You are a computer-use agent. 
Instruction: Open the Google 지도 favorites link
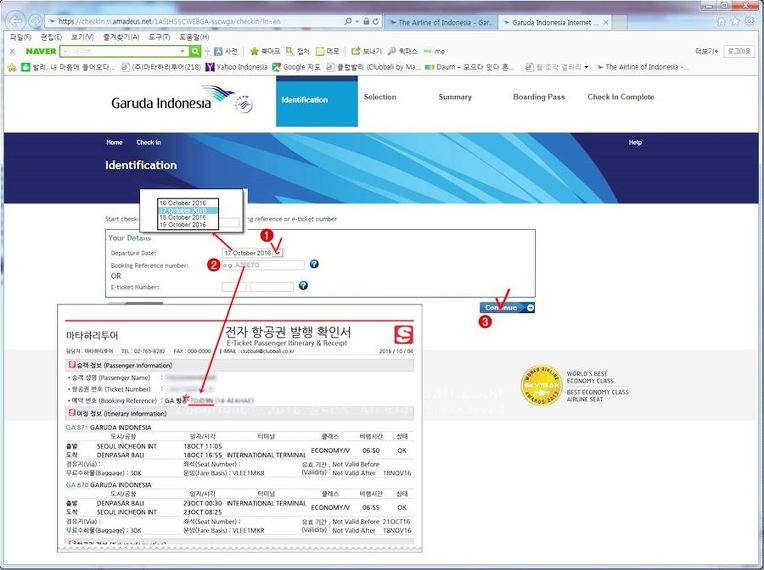(x=296, y=67)
